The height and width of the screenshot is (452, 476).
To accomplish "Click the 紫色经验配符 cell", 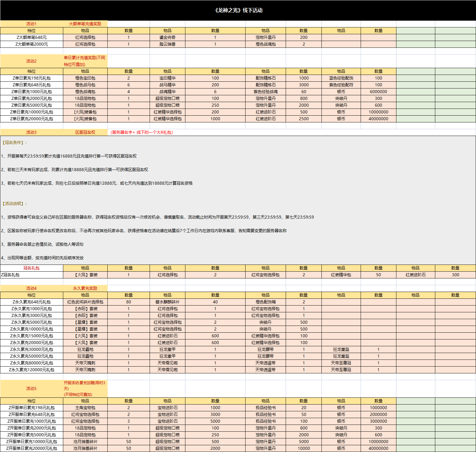I will (x=341, y=85).
